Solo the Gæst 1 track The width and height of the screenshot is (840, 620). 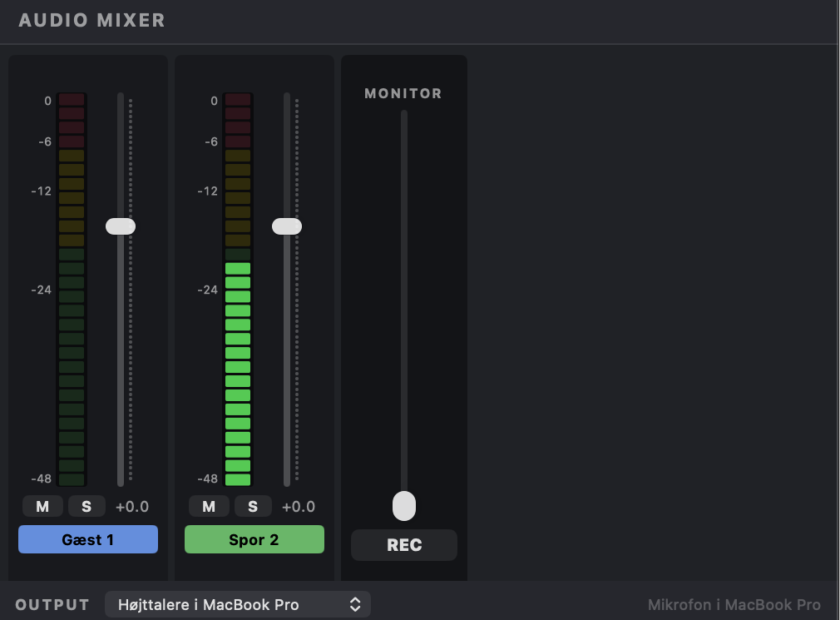pyautogui.click(x=86, y=506)
